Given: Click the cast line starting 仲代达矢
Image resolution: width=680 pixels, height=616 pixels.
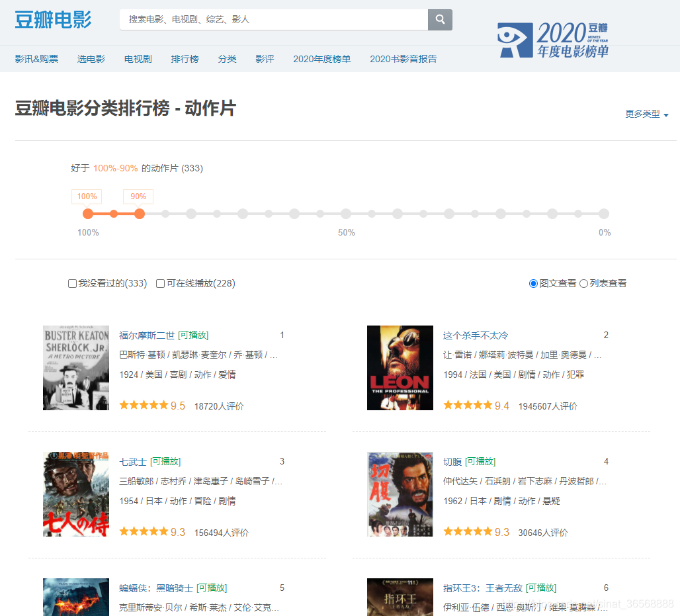Looking at the screenshot, I should tap(525, 481).
